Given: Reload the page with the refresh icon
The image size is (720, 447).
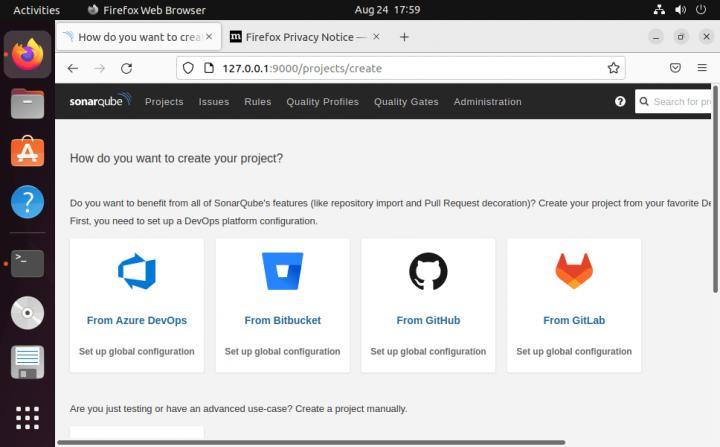Looking at the screenshot, I should tap(126, 68).
